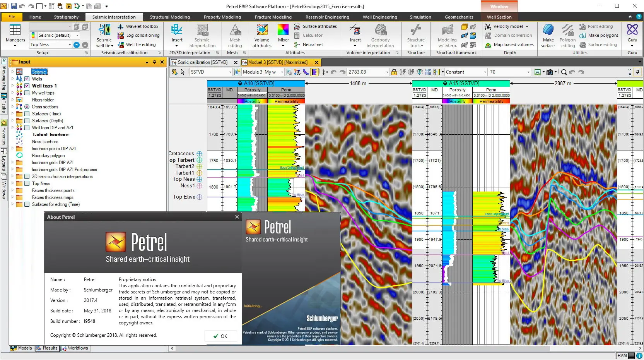Select the pan hand tool in well section
This screenshot has height=360, width=644.
pos(174,72)
